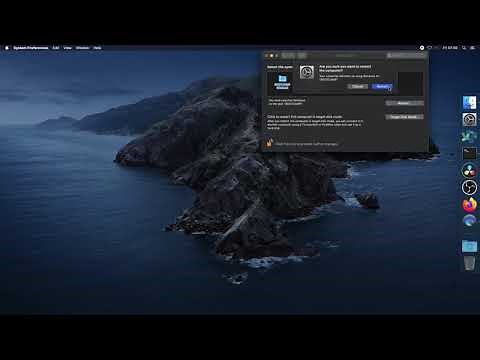The height and width of the screenshot is (360, 480).
Task: Open the System Preferences menu
Action: click(31, 48)
